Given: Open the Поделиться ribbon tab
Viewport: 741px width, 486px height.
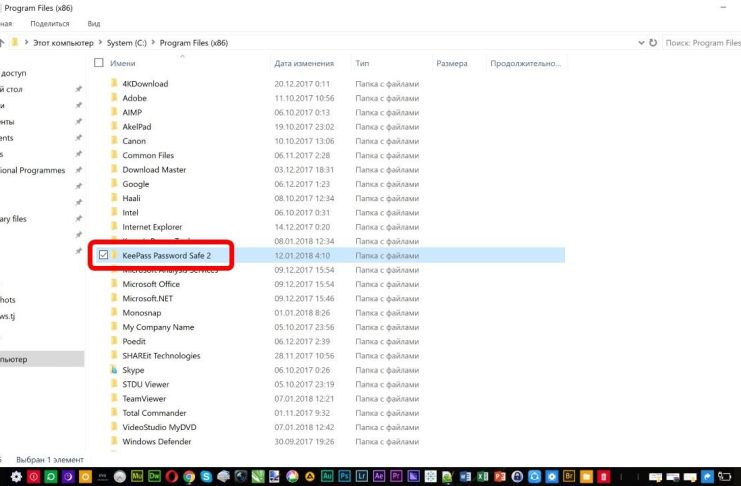Looking at the screenshot, I should (50, 23).
